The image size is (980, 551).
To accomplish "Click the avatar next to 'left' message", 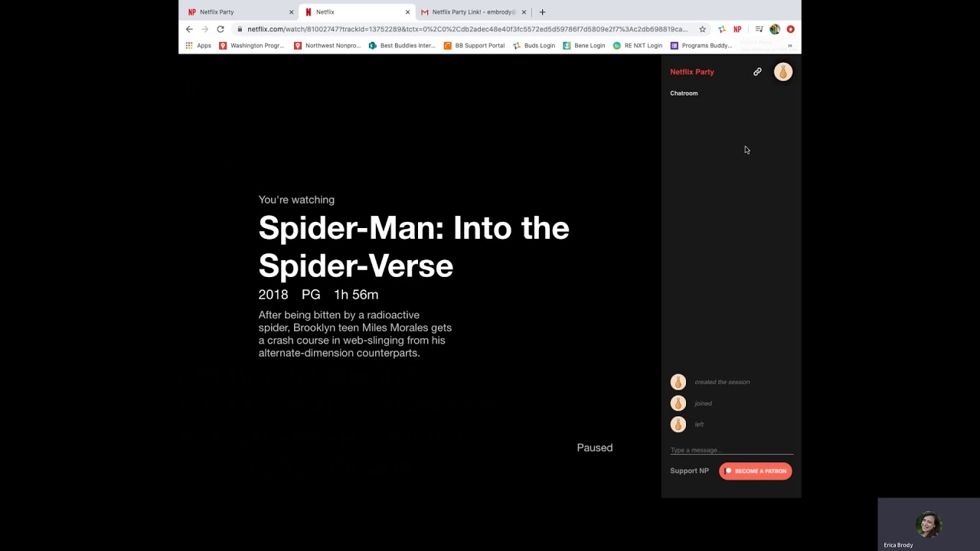I will [x=678, y=425].
